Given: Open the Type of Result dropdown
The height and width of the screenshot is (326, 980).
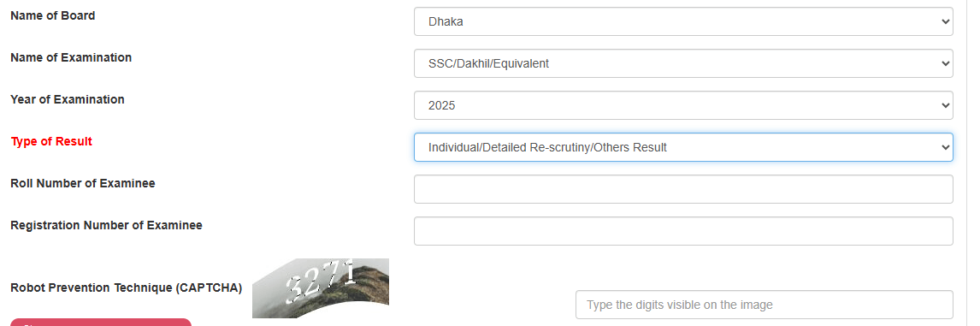Looking at the screenshot, I should coord(683,147).
